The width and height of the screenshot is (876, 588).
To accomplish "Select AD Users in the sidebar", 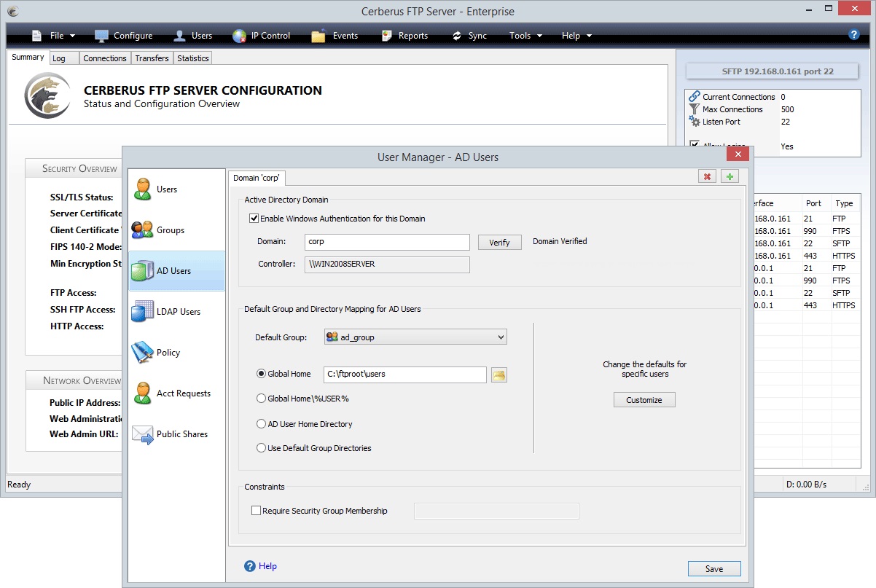I will coord(176,271).
